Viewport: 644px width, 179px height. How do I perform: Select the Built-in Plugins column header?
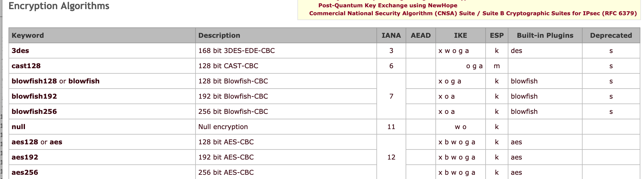[x=545, y=35]
